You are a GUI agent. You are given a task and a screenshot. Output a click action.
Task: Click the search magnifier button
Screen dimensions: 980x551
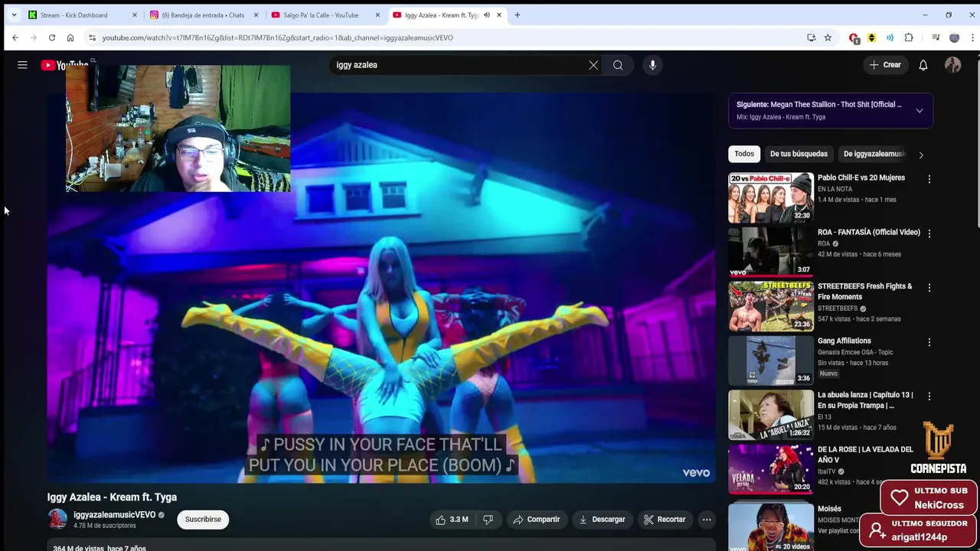coord(618,65)
